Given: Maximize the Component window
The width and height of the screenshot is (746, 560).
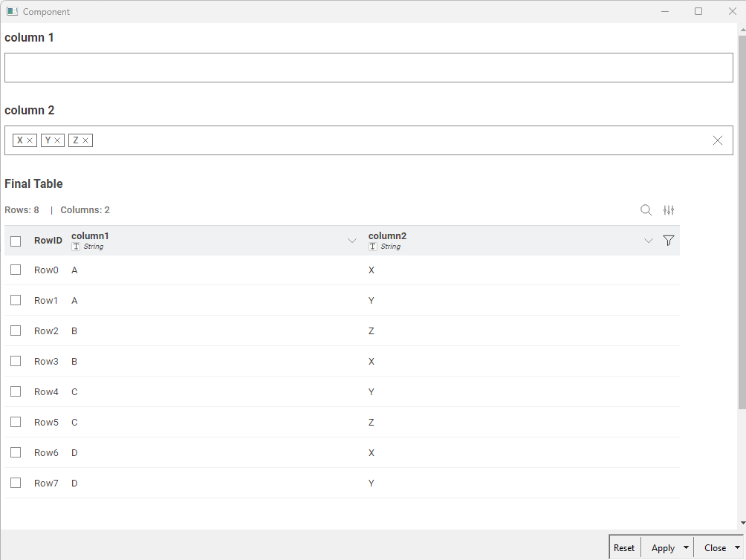Looking at the screenshot, I should point(698,11).
